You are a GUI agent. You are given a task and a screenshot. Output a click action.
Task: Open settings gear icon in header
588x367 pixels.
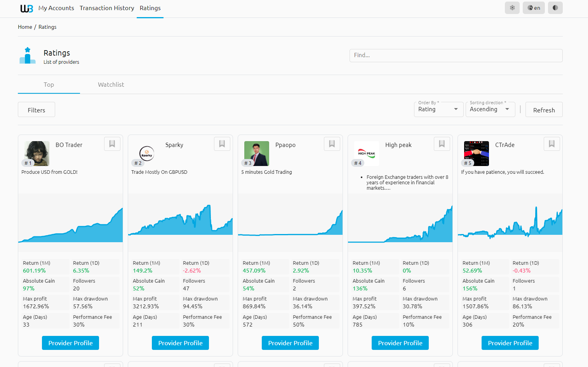512,8
